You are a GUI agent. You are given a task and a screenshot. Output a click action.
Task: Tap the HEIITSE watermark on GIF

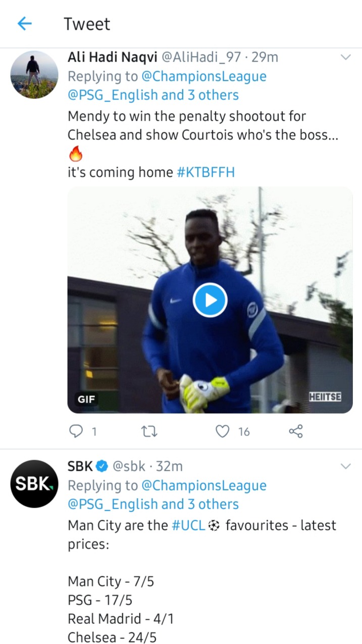click(x=325, y=397)
